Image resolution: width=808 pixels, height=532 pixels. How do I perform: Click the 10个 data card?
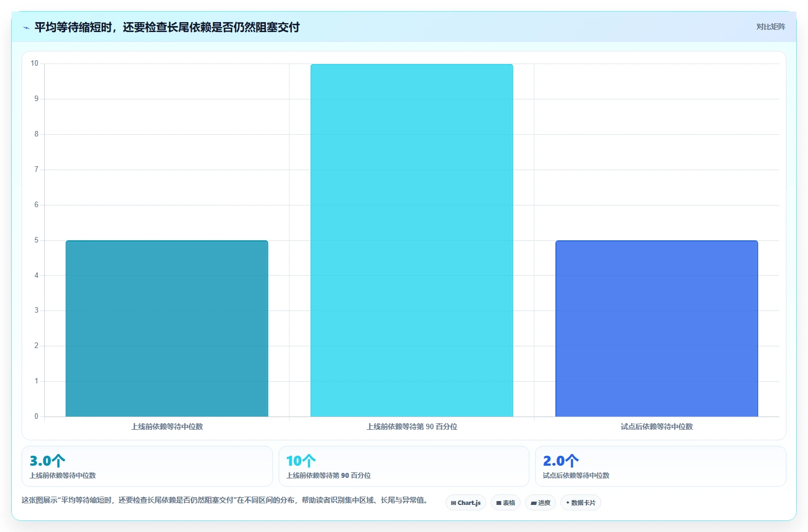click(404, 466)
